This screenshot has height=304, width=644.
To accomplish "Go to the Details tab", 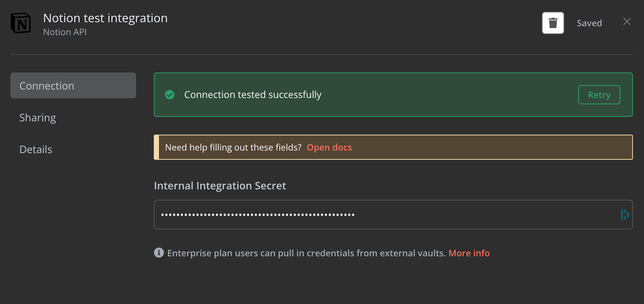I will [x=36, y=149].
